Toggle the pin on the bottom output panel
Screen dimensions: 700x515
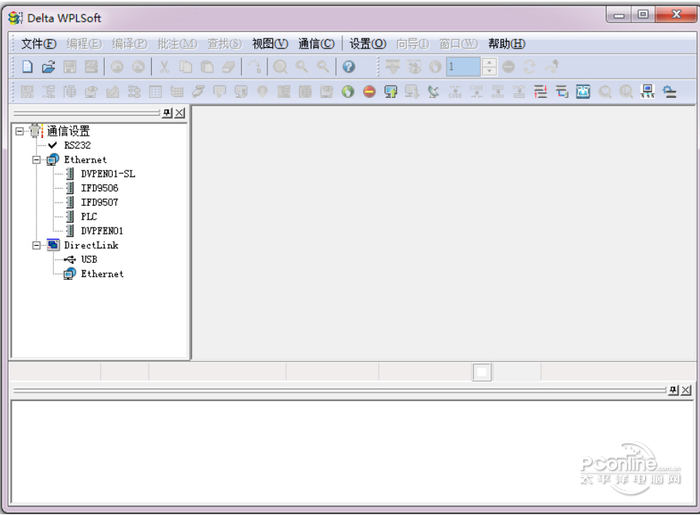click(x=674, y=390)
